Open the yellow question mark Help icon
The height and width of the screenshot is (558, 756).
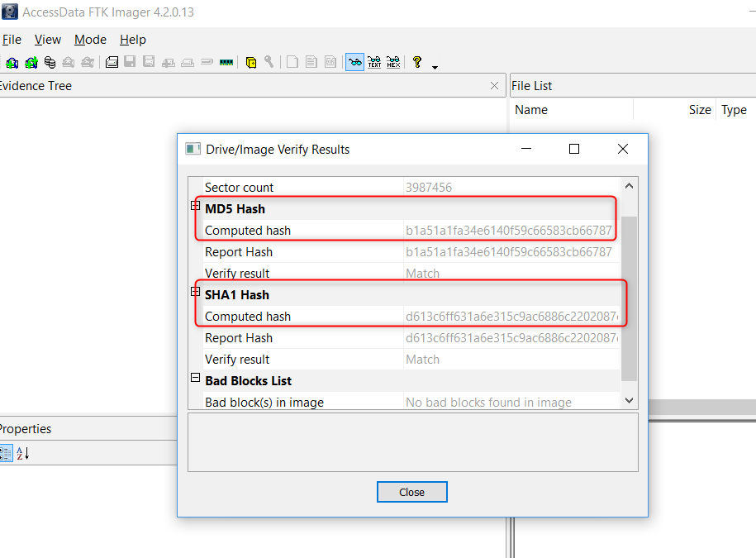point(417,62)
